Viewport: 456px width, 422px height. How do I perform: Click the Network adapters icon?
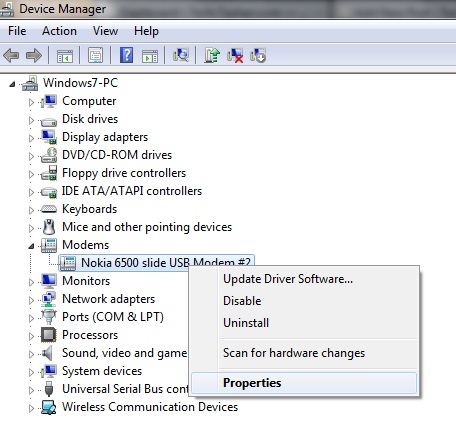(49, 299)
